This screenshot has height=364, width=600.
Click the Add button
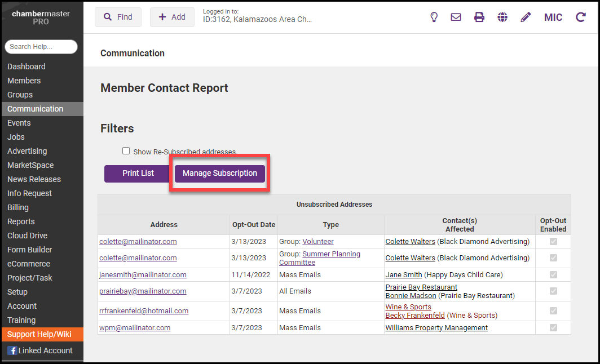click(x=172, y=17)
